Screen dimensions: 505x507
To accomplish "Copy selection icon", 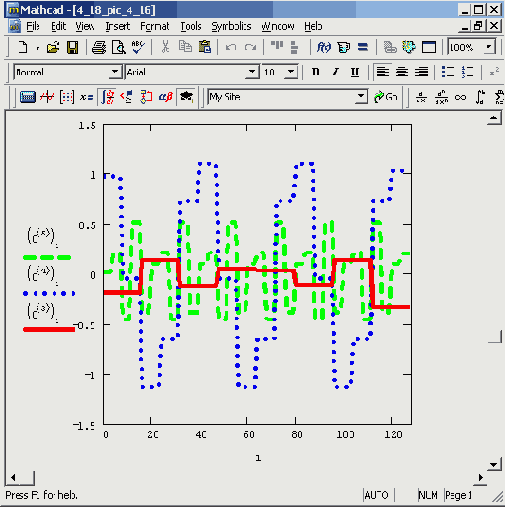I will coord(185,47).
